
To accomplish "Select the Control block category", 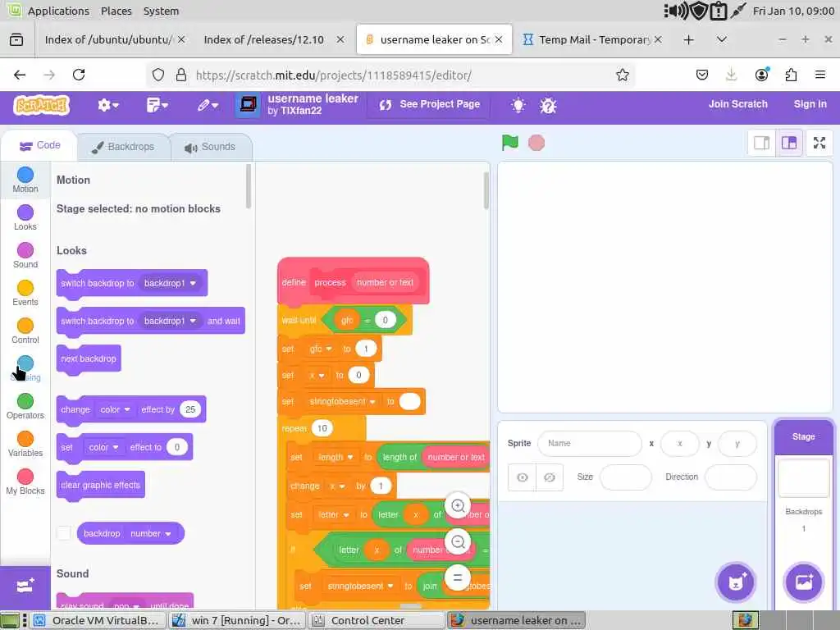I will click(x=25, y=331).
